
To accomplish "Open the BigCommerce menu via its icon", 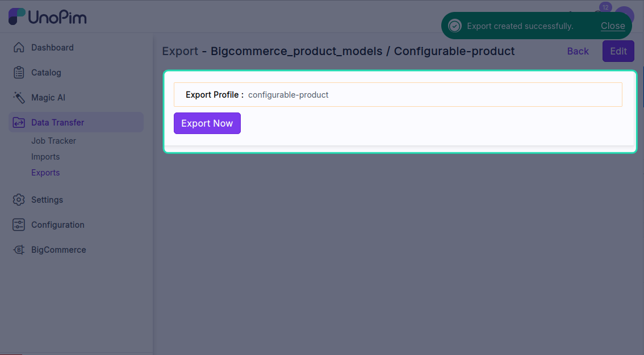I will pos(19,250).
